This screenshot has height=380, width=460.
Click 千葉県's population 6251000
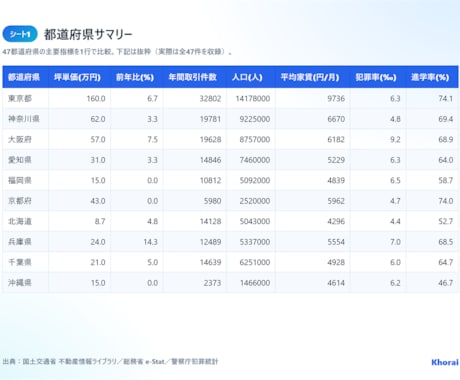coord(255,262)
